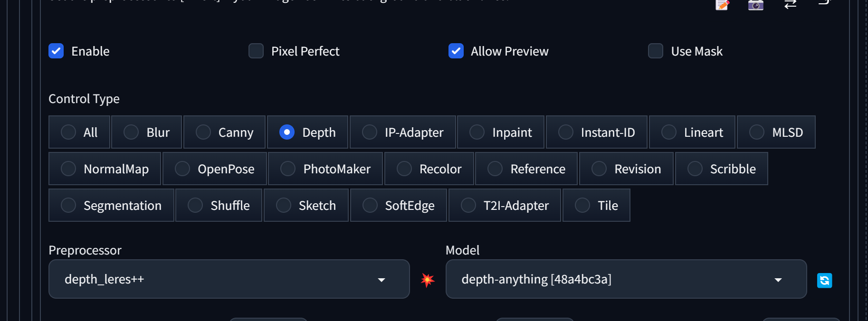Screen dimensions: 868x321
Task: Disable the Enable checkbox
Action: pos(56,51)
